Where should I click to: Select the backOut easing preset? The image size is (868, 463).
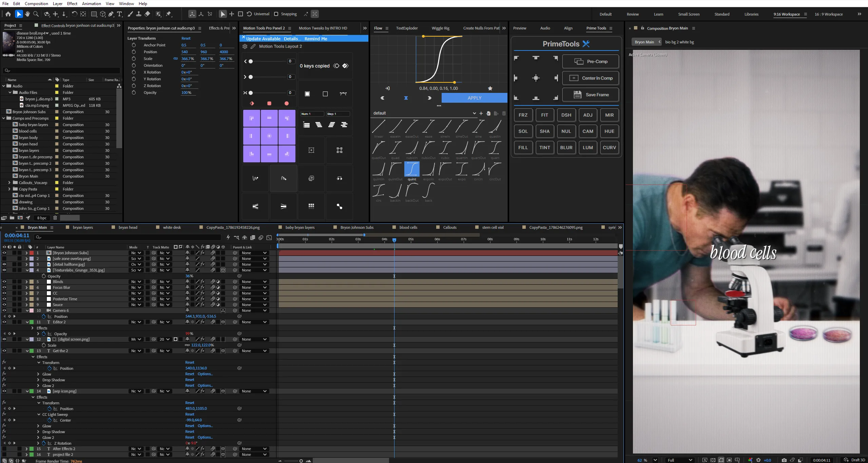coord(412,192)
